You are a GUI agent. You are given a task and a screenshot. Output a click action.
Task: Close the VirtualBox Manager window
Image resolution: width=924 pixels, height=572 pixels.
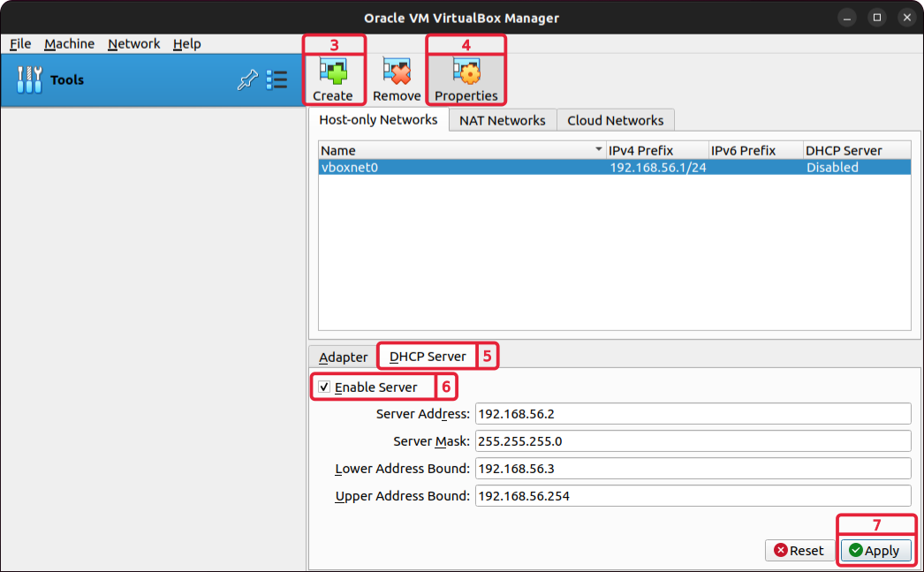pos(907,18)
